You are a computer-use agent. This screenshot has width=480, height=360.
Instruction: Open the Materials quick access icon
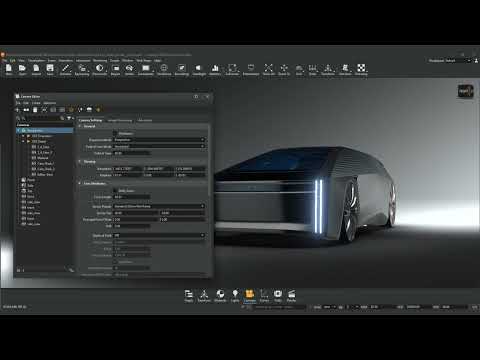[x=220, y=296]
